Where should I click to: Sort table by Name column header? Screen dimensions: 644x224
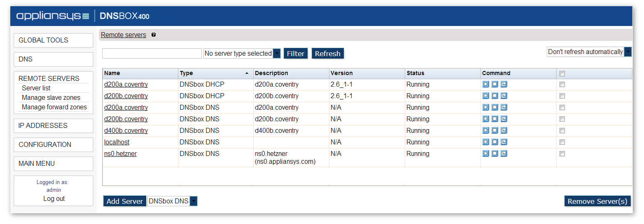[140, 73]
